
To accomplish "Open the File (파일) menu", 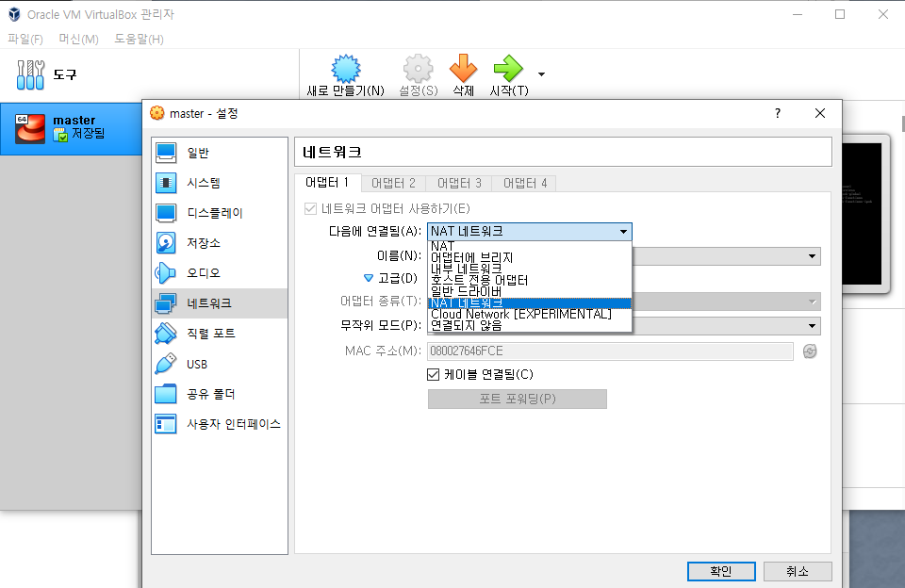I will click(25, 40).
